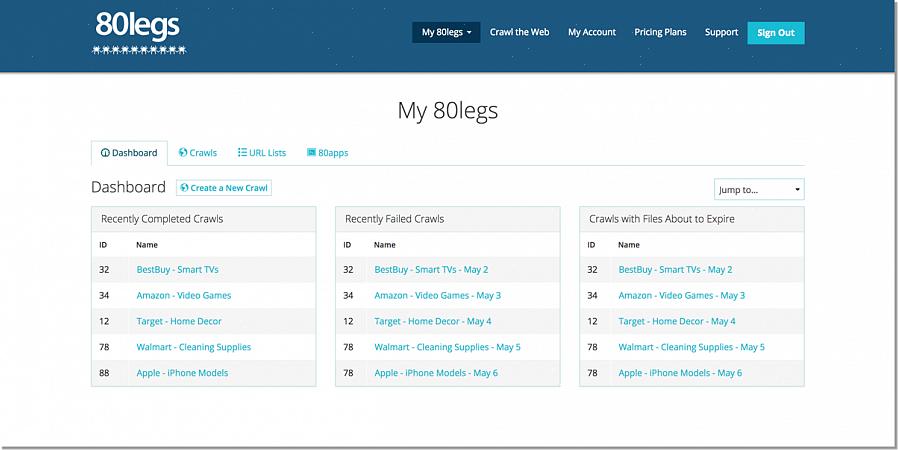The height and width of the screenshot is (450, 898).
Task: Open the My 80legs dropdown menu
Action: click(x=446, y=32)
